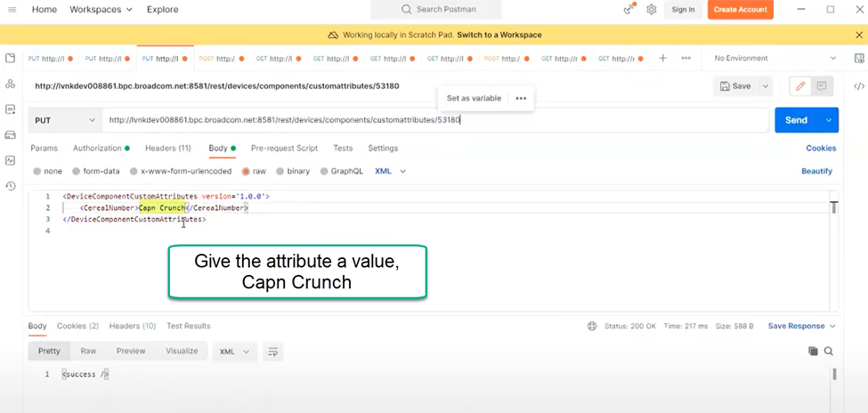
Task: Open response Cookies (2) tab
Action: (x=77, y=326)
